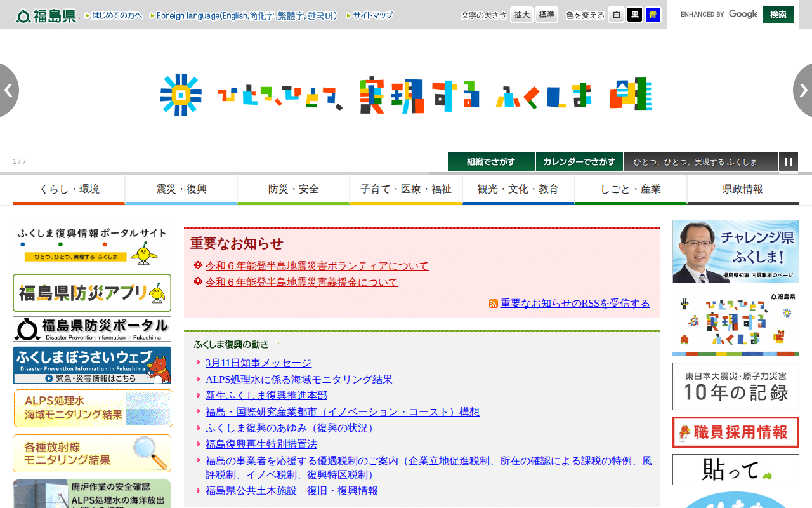This screenshot has width=812, height=508.
Task: Select the 震災・復興 navigation tab
Action: (x=181, y=189)
